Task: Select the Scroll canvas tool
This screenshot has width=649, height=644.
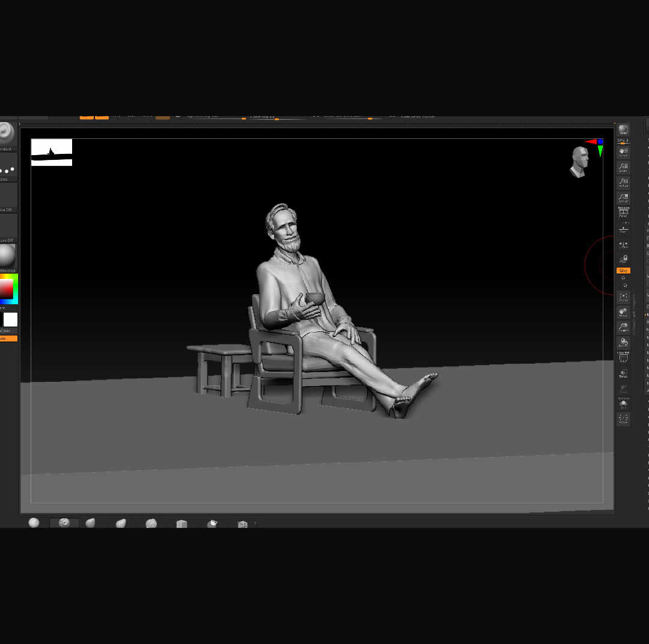Action: pyautogui.click(x=623, y=152)
